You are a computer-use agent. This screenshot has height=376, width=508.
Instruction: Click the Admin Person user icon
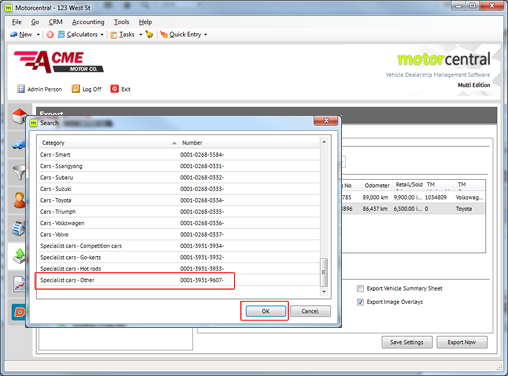21,89
